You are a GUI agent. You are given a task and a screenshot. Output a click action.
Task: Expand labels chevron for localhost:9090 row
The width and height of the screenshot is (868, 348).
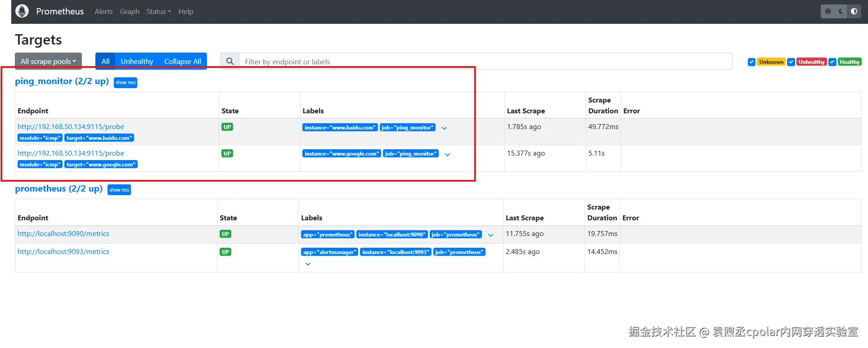(490, 235)
